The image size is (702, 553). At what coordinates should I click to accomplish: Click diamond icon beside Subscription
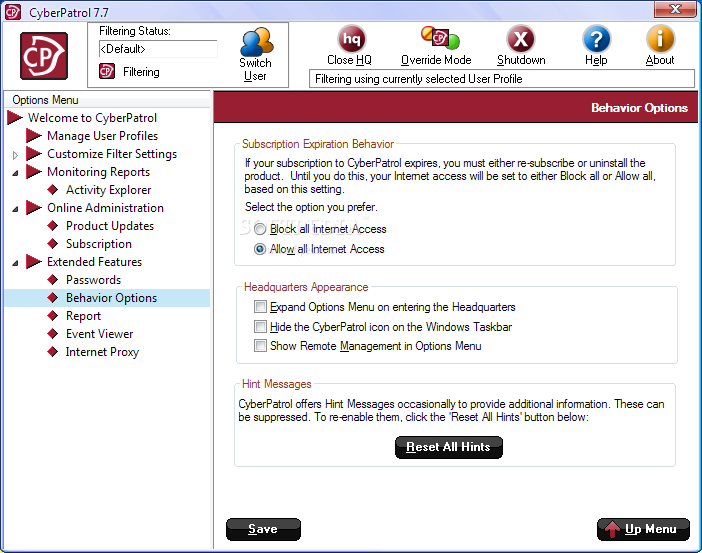(x=53, y=244)
